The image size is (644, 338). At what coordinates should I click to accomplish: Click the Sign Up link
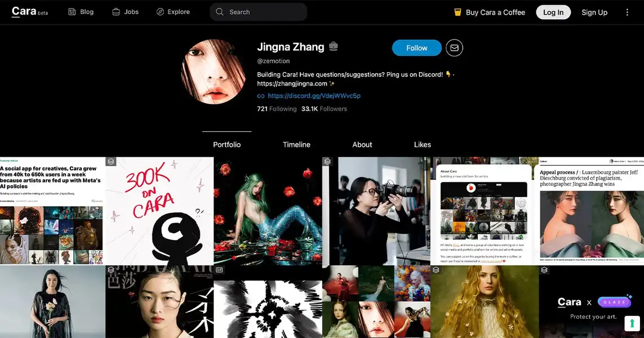pyautogui.click(x=594, y=12)
